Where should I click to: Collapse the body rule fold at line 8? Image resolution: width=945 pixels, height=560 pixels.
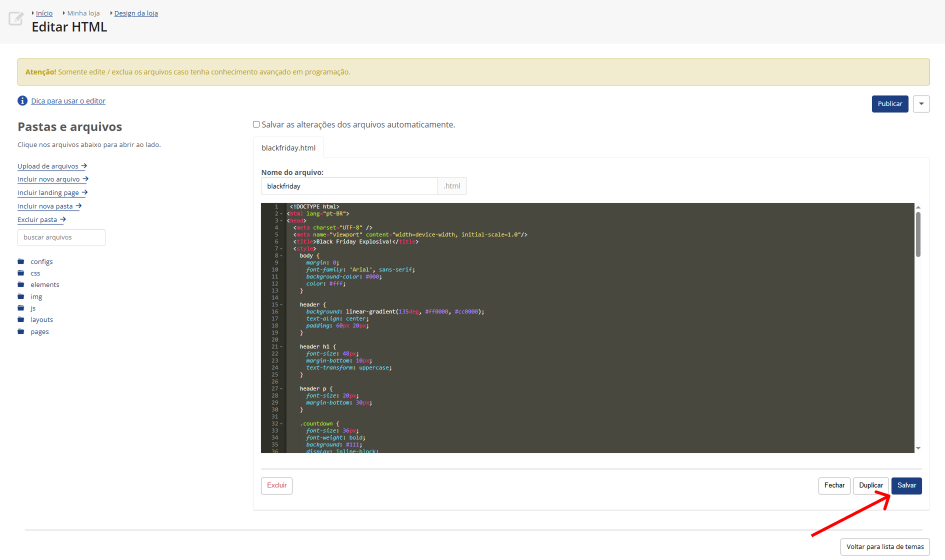click(x=281, y=256)
